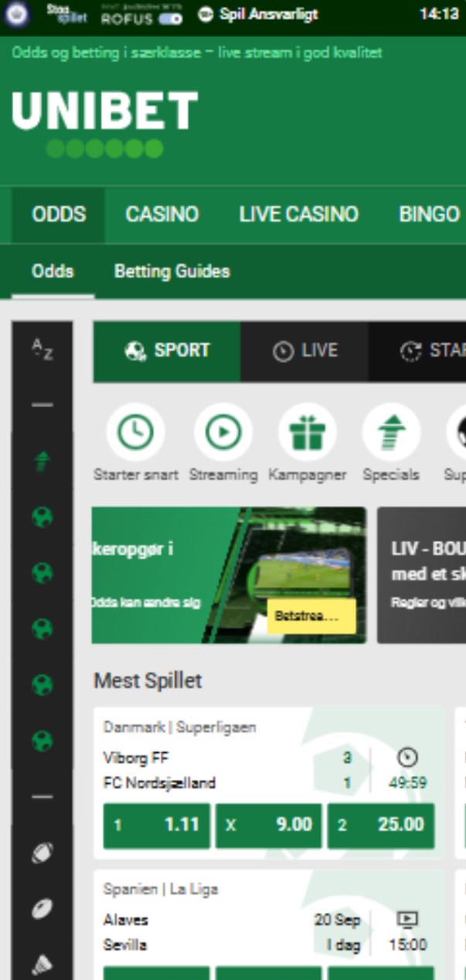Open the LIVE CASINO menu item

pyautogui.click(x=298, y=214)
